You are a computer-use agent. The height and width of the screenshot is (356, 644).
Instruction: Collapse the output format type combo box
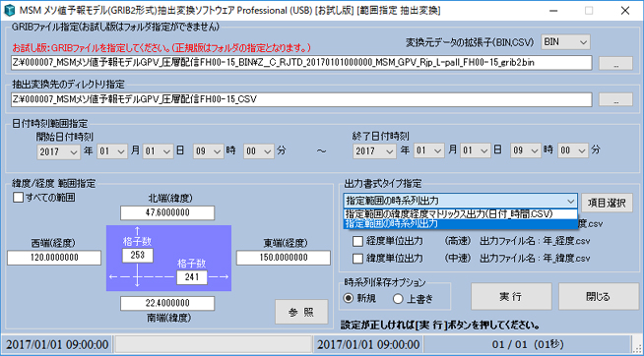tap(461, 201)
